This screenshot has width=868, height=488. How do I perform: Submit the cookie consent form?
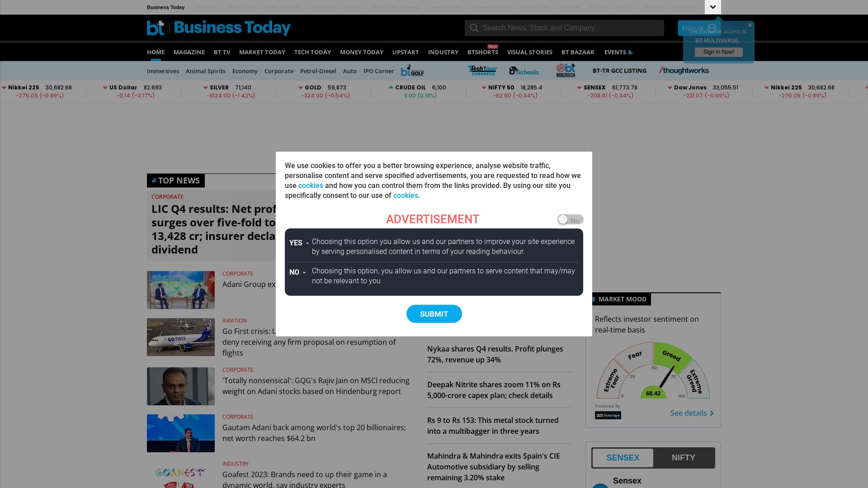[x=434, y=314]
